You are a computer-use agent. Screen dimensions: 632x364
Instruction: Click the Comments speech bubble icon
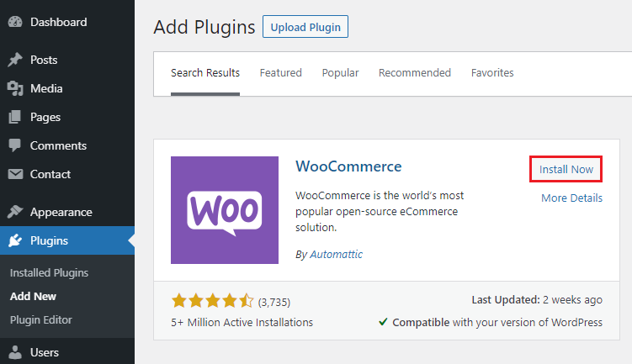[15, 145]
